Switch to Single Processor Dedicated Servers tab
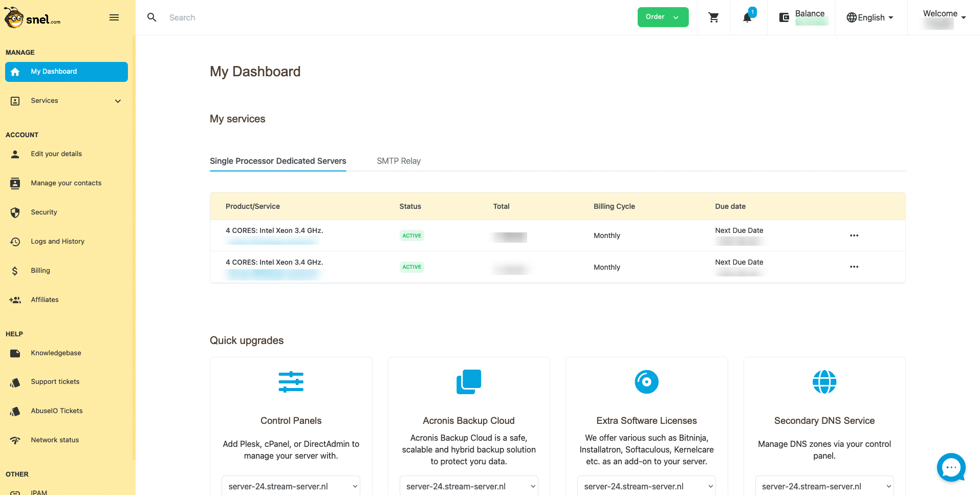Image resolution: width=980 pixels, height=495 pixels. 278,161
